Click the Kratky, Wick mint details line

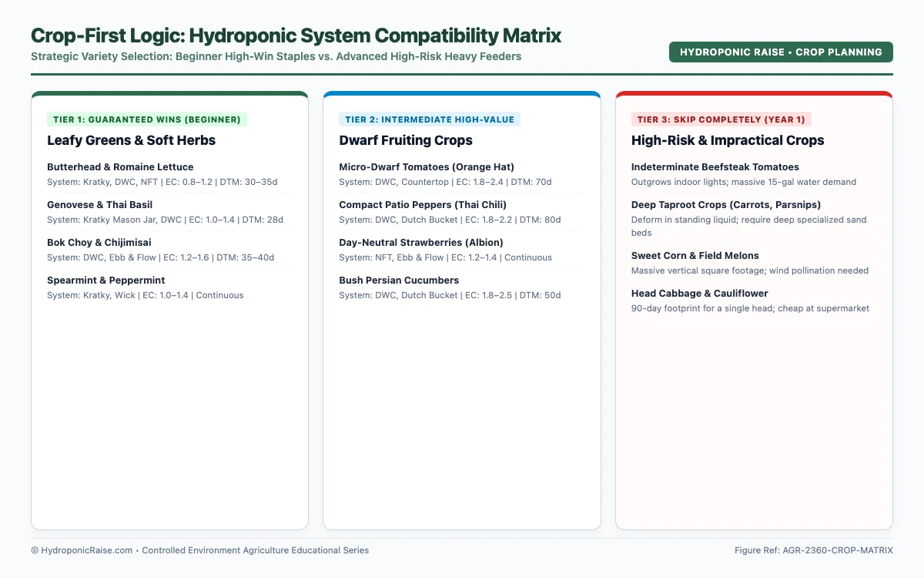click(x=146, y=295)
